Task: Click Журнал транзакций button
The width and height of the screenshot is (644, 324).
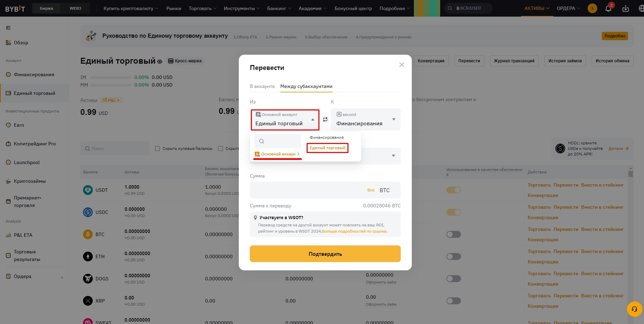Action: [x=514, y=61]
